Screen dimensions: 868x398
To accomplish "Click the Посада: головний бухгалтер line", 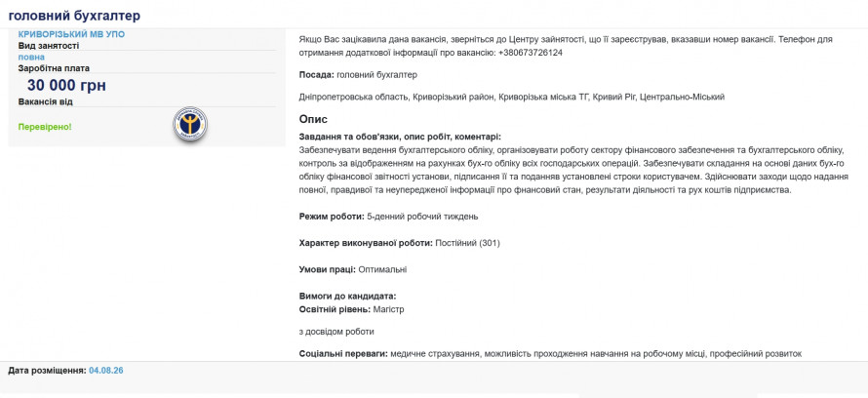I will (358, 74).
